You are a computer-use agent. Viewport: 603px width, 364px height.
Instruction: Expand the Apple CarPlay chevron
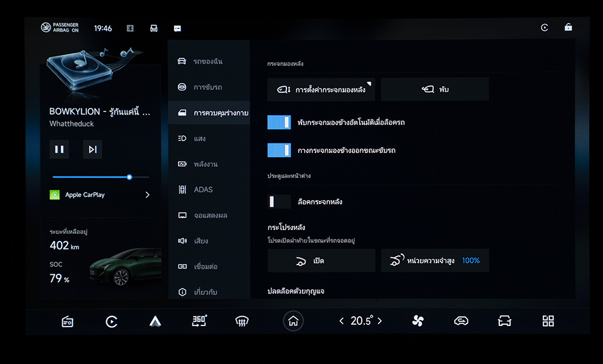point(148,195)
